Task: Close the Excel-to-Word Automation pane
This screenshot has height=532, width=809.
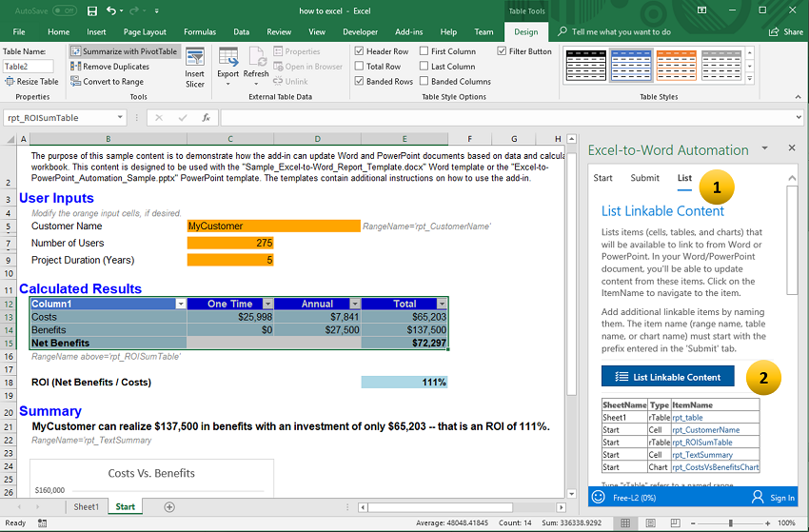Action: pyautogui.click(x=792, y=148)
